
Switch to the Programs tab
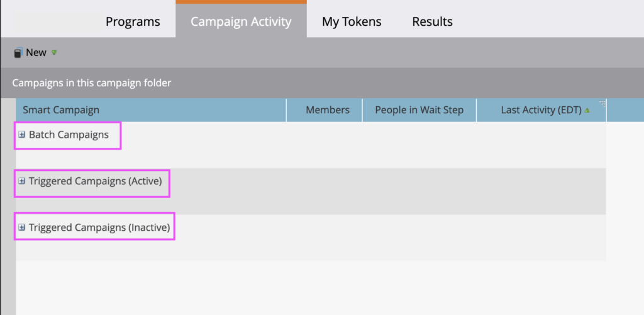133,21
